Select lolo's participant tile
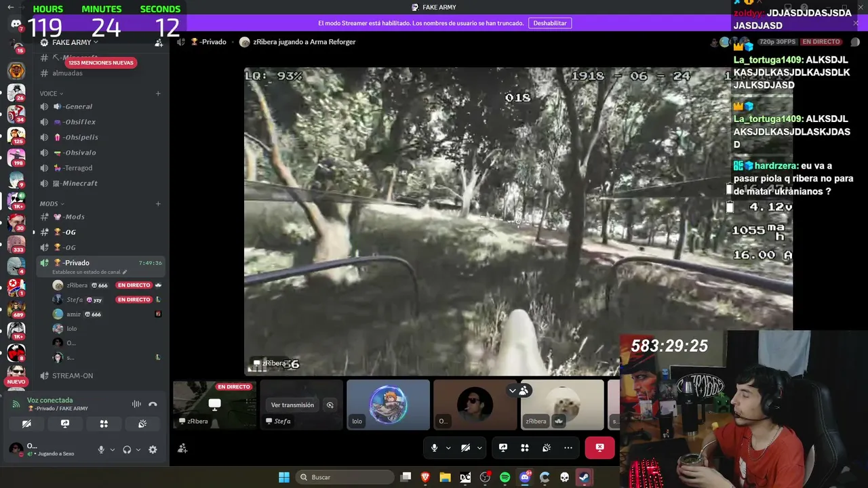 click(388, 405)
